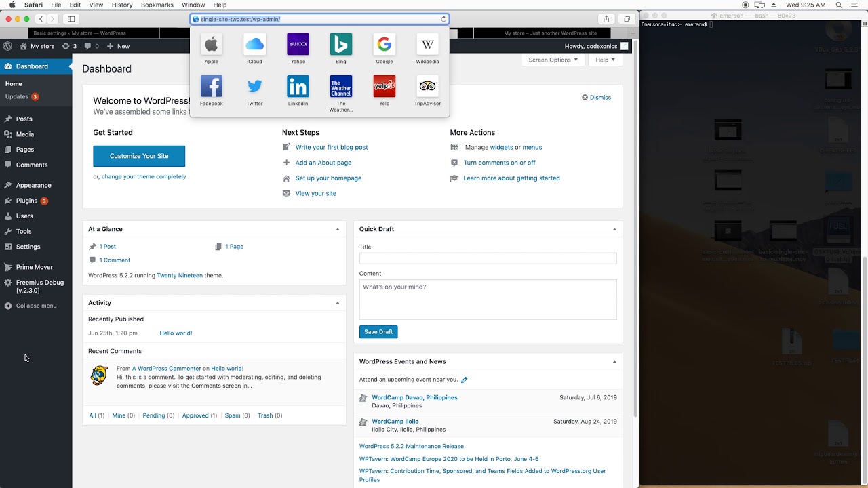The height and width of the screenshot is (488, 868).
Task: Open the comments bubble in admin bar
Action: pyautogui.click(x=92, y=46)
